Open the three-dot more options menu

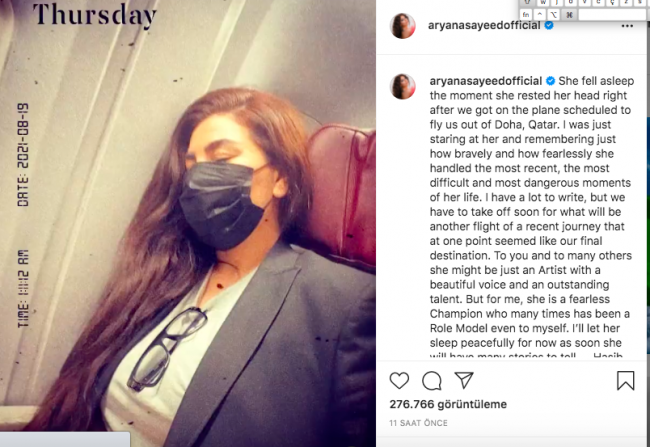click(x=627, y=26)
